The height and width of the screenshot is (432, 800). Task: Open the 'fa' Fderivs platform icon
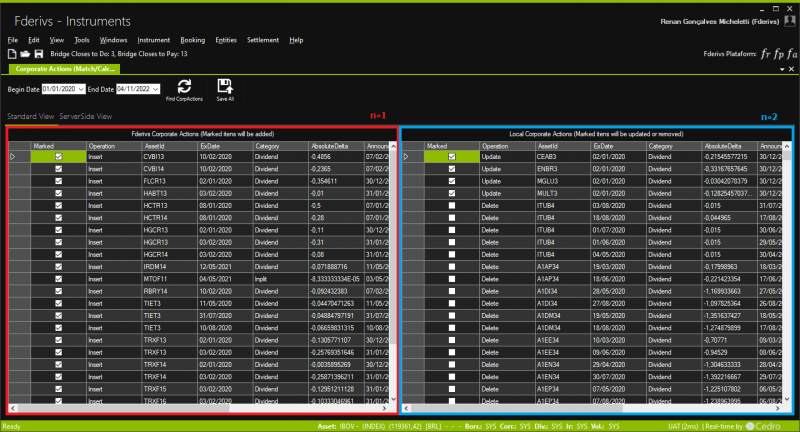792,53
